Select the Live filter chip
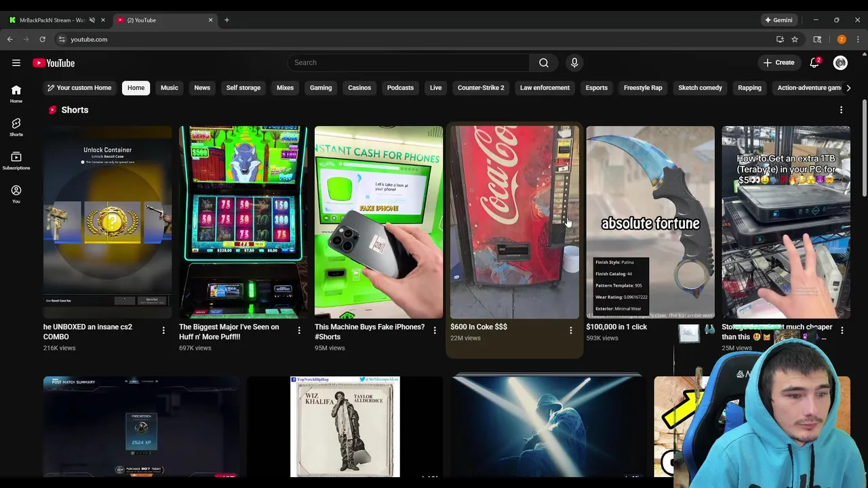868x488 pixels. click(435, 87)
